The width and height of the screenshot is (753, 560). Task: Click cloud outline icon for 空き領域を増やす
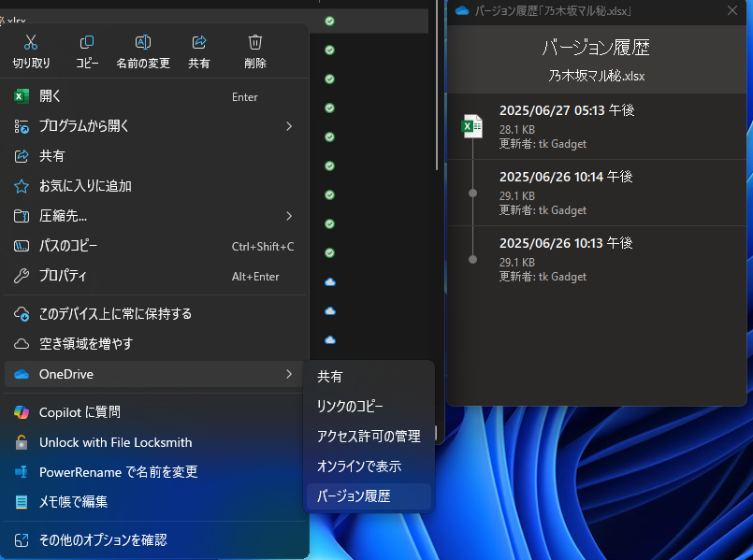[x=22, y=344]
